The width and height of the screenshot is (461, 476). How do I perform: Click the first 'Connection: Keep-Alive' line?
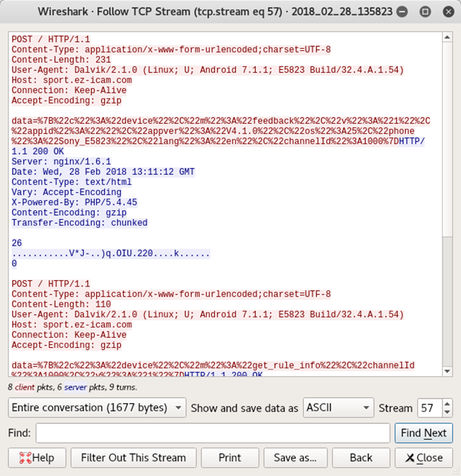click(x=69, y=91)
